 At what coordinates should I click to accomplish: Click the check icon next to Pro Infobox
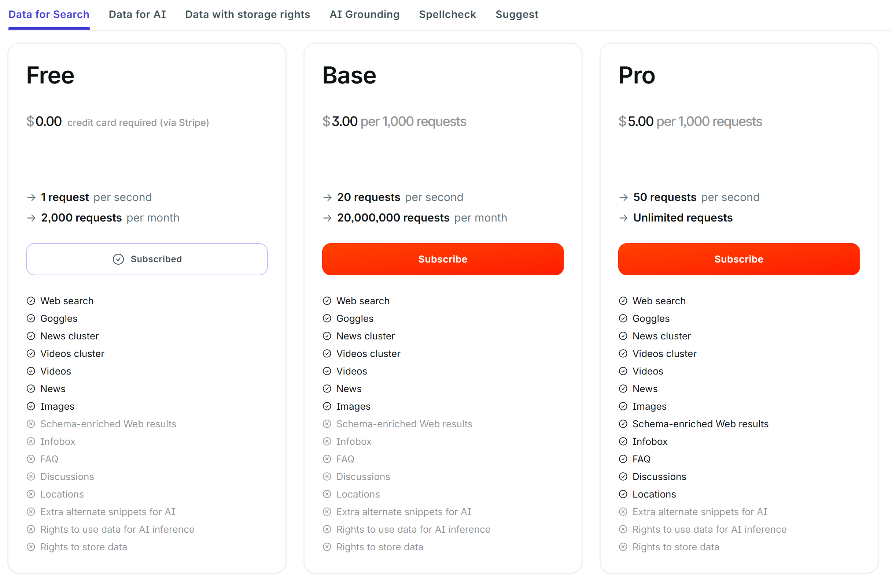point(623,442)
